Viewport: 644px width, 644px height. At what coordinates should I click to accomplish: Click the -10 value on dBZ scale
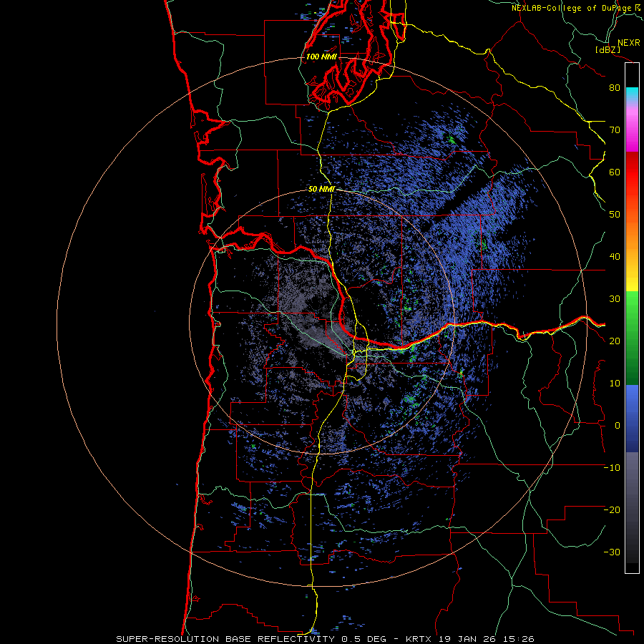point(612,467)
